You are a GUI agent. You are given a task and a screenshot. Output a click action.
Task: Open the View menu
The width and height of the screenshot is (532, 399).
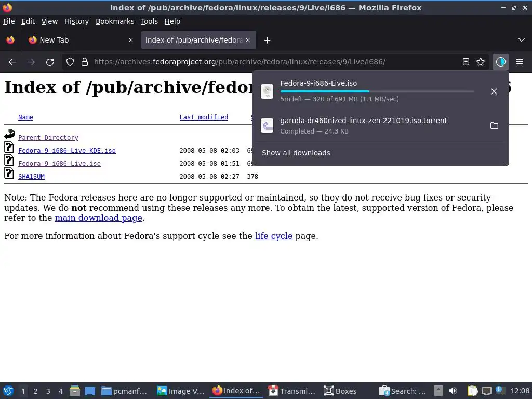pyautogui.click(x=49, y=21)
